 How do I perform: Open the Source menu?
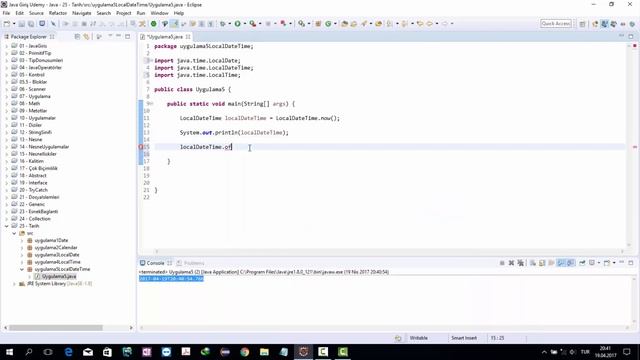(x=36, y=13)
